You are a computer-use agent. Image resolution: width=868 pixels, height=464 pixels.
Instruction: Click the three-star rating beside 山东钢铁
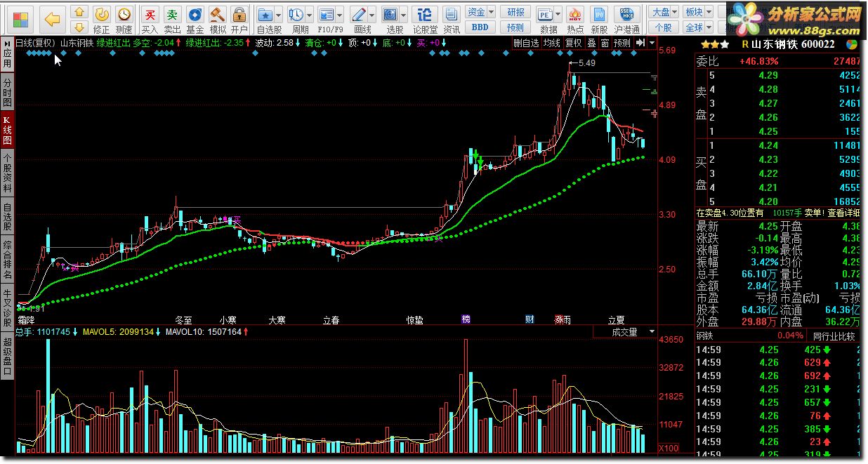[715, 44]
